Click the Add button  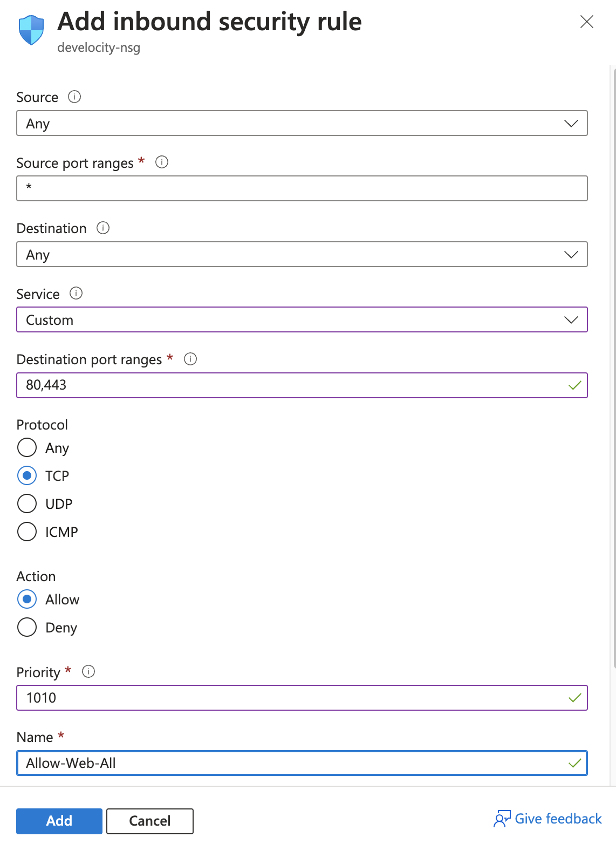coord(59,821)
